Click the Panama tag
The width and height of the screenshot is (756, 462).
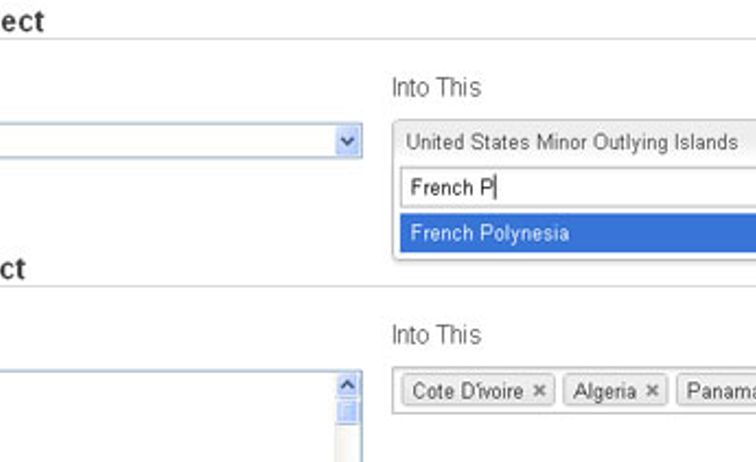tap(716, 390)
